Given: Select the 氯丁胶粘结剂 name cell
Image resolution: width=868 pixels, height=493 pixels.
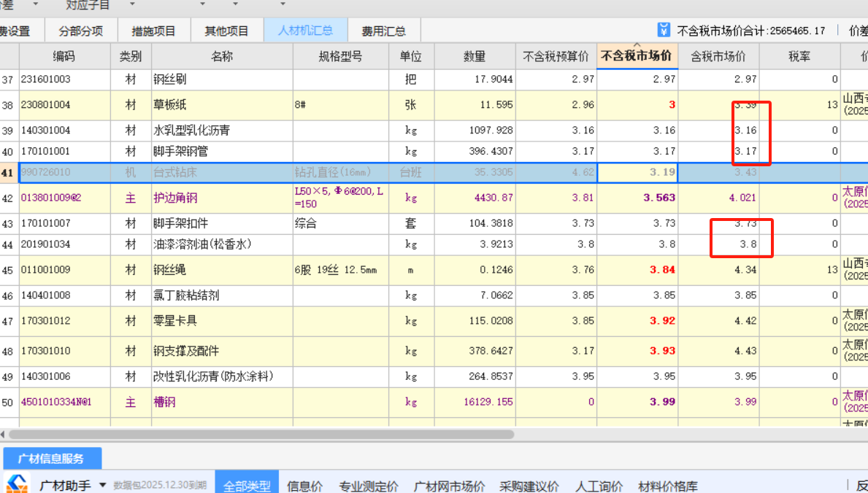Looking at the screenshot, I should (222, 295).
